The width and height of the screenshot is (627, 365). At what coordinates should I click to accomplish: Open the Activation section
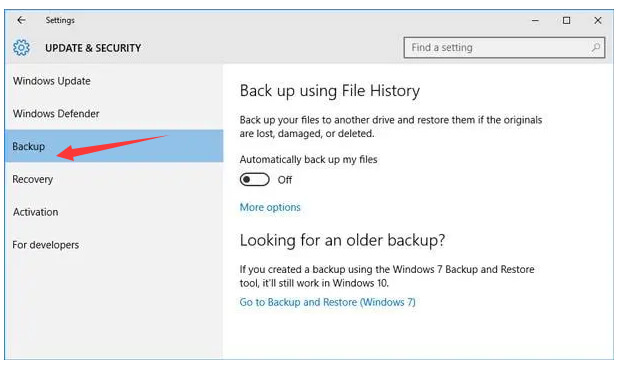coord(114,212)
